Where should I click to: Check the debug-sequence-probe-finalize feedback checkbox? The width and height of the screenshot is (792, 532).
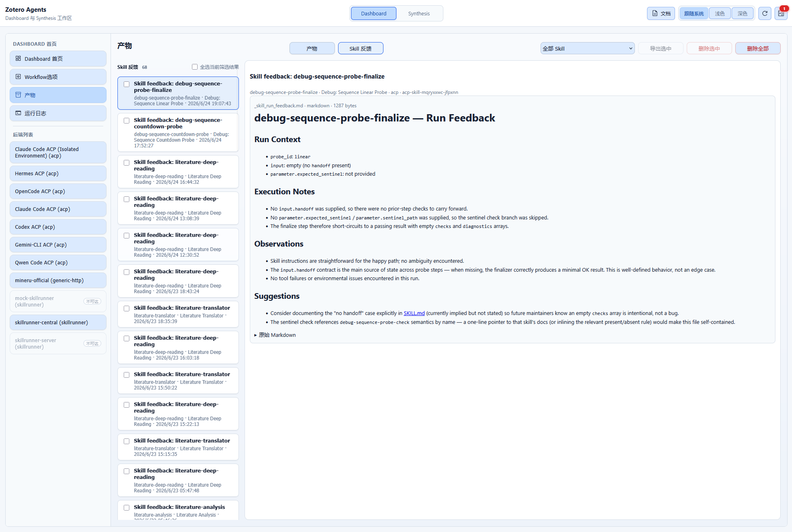(127, 84)
